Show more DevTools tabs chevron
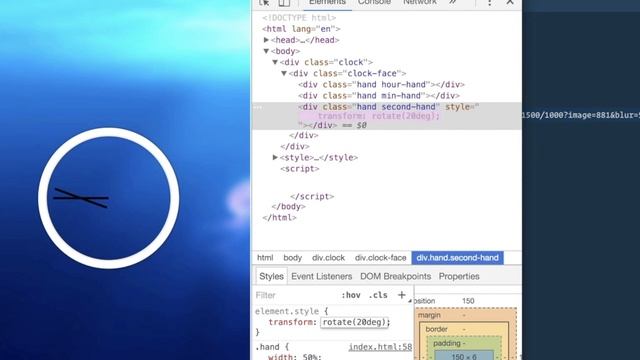Viewport: 640px width, 360px height. [453, 2]
